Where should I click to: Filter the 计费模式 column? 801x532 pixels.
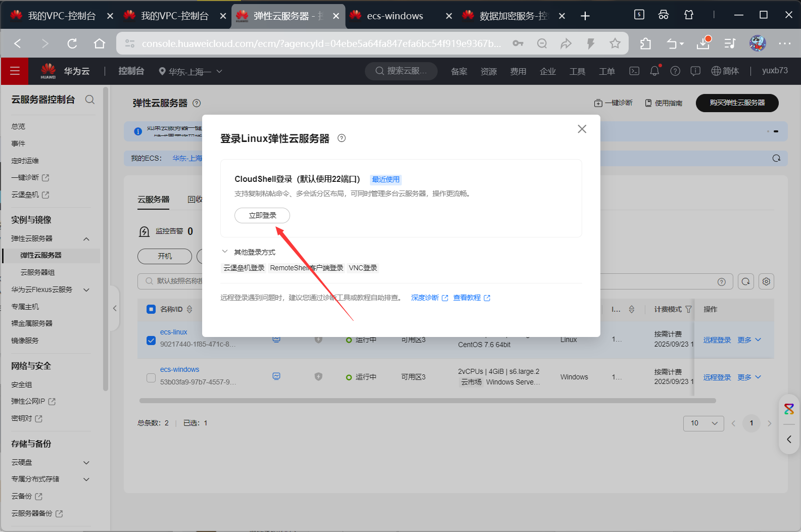(x=688, y=309)
